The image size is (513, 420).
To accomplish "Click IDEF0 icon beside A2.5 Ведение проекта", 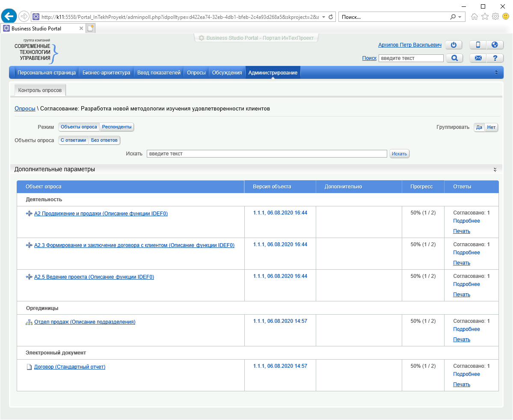I will (x=29, y=277).
